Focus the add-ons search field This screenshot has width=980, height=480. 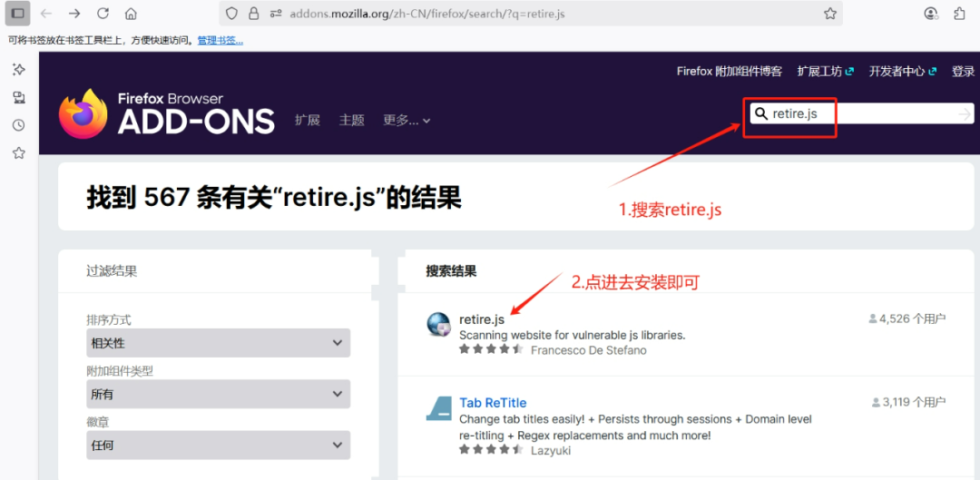(863, 113)
